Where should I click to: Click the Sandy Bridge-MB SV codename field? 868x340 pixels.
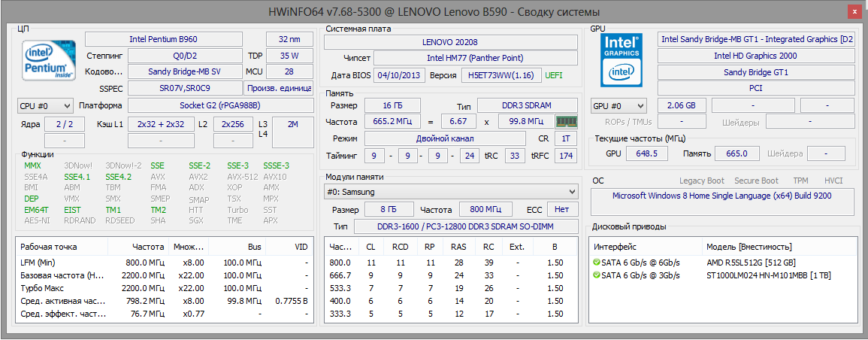pos(185,72)
